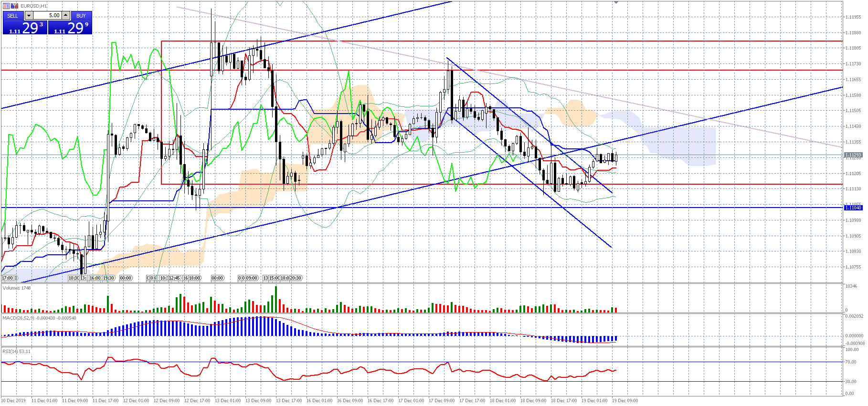The height and width of the screenshot is (406, 868).
Task: Click the 1.11880 price scale label
Action: [853, 32]
